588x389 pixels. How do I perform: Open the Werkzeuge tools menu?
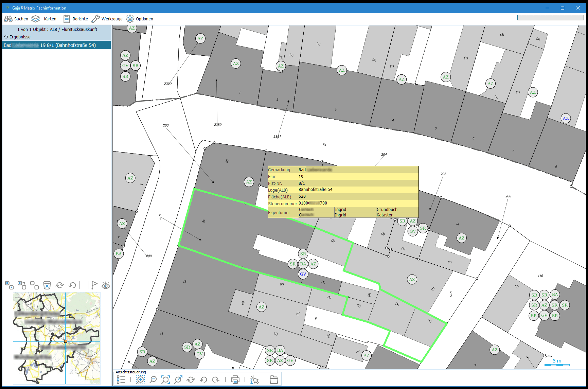(107, 19)
